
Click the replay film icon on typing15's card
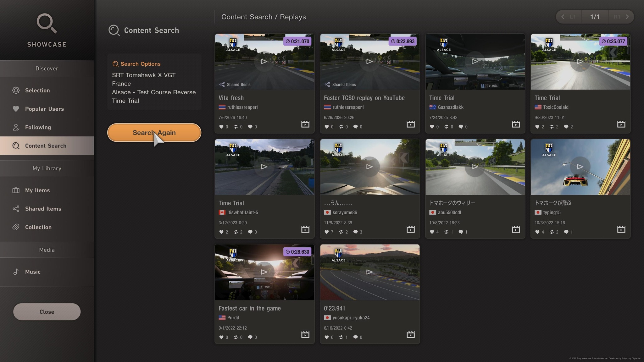[x=621, y=229]
